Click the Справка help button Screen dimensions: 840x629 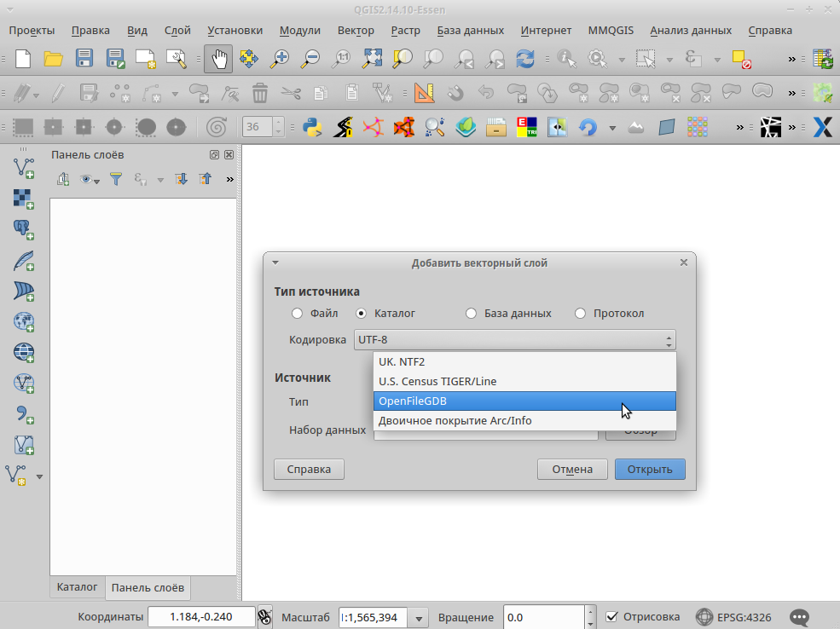(x=309, y=469)
